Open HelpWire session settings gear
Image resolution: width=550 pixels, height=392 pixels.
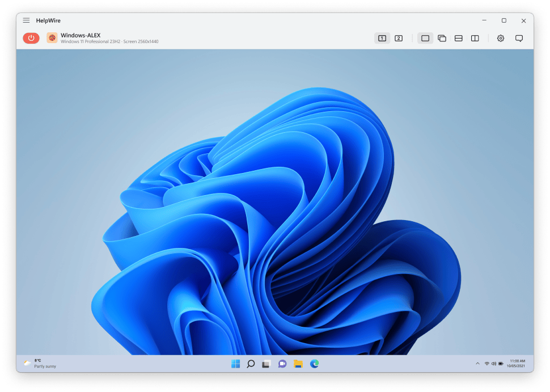tap(501, 38)
